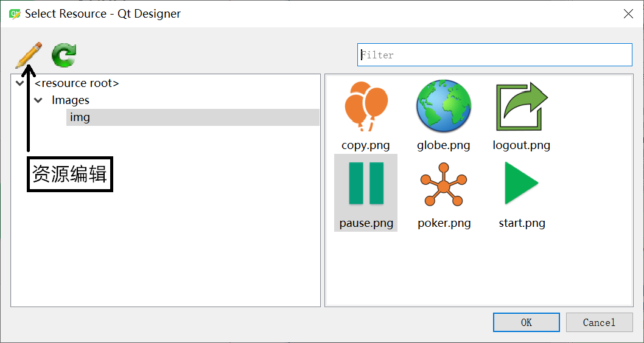644x343 pixels.
Task: Click the copy.png file name label
Action: point(366,145)
